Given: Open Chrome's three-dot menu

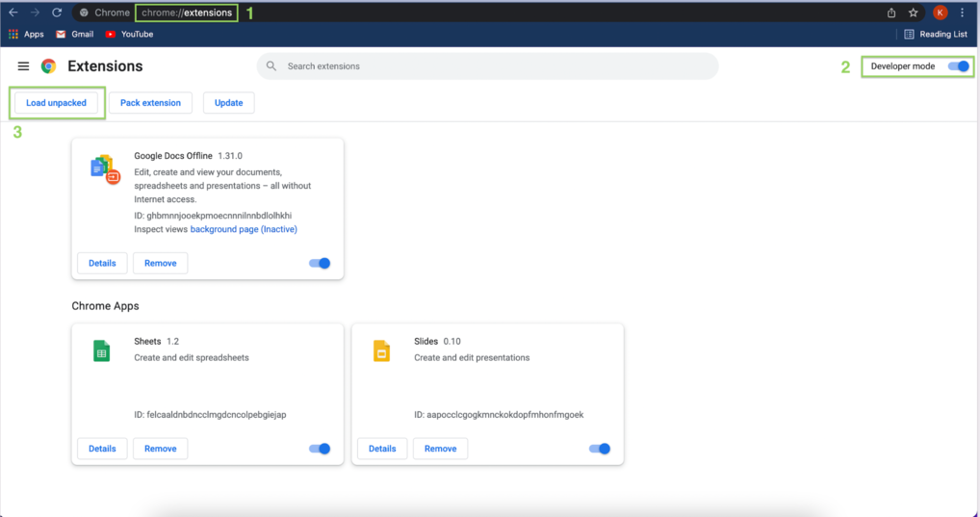Looking at the screenshot, I should tap(963, 13).
